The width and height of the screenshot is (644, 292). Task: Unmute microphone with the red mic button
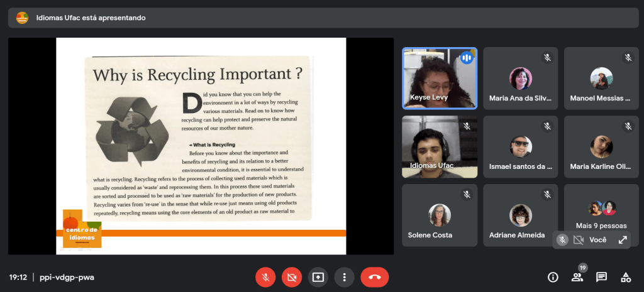pos(265,277)
